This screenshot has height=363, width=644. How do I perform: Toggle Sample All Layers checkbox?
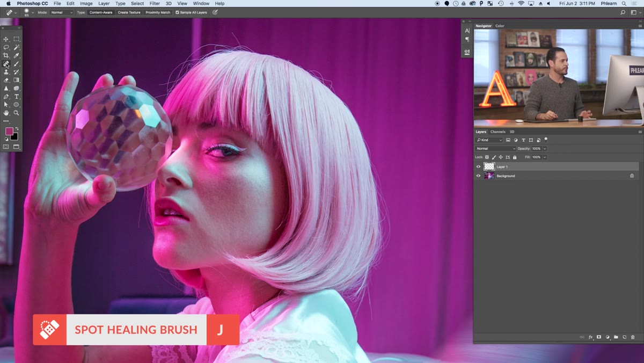click(178, 12)
